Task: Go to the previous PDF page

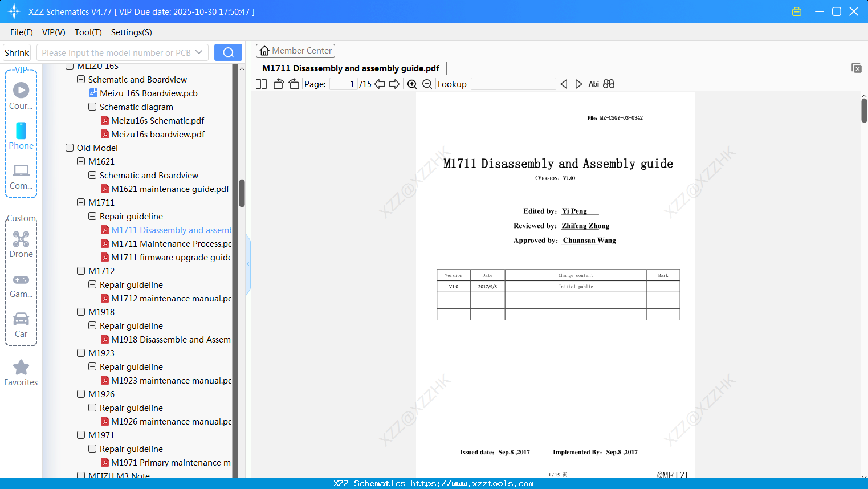Action: [x=380, y=84]
